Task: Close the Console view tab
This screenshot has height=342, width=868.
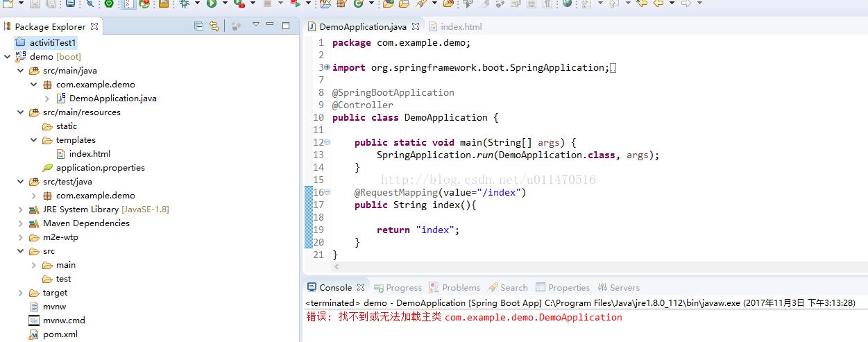Action: (x=360, y=287)
